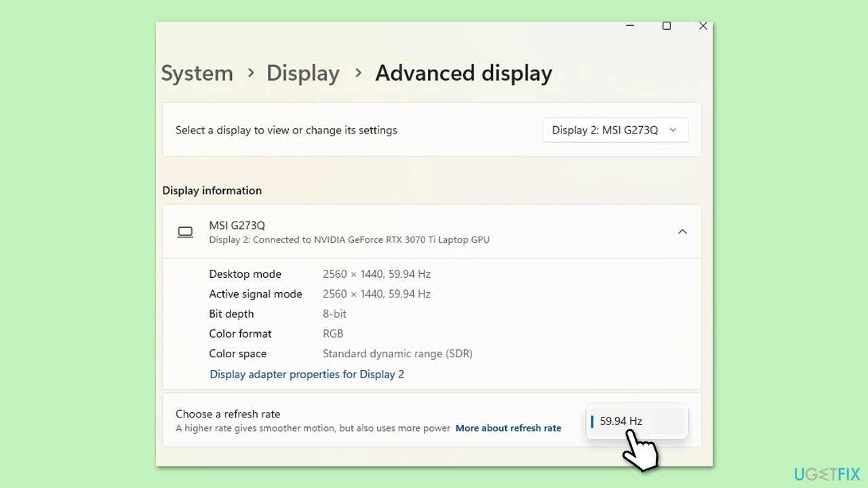Maximize the Settings window
868x488 pixels.
point(667,26)
